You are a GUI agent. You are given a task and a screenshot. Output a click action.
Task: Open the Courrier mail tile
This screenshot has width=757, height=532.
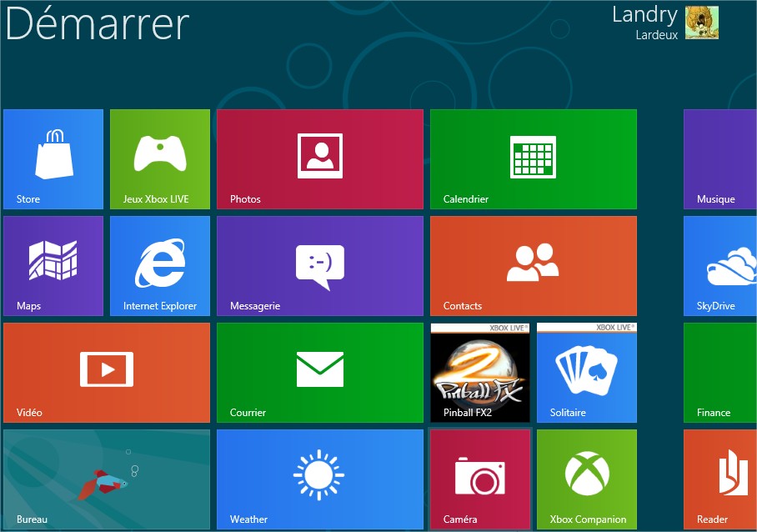(320, 373)
